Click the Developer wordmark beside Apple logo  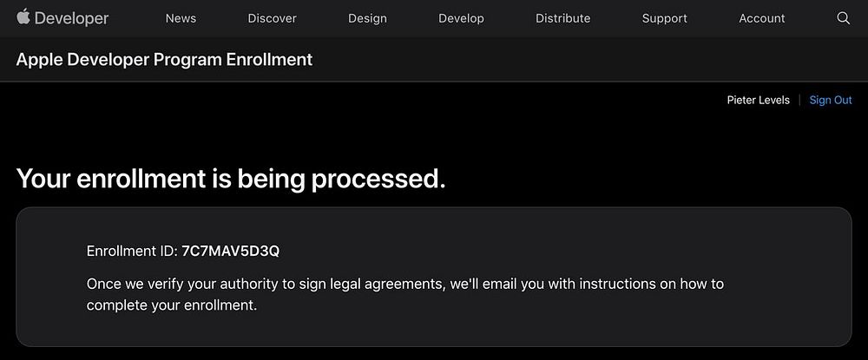pyautogui.click(x=72, y=18)
